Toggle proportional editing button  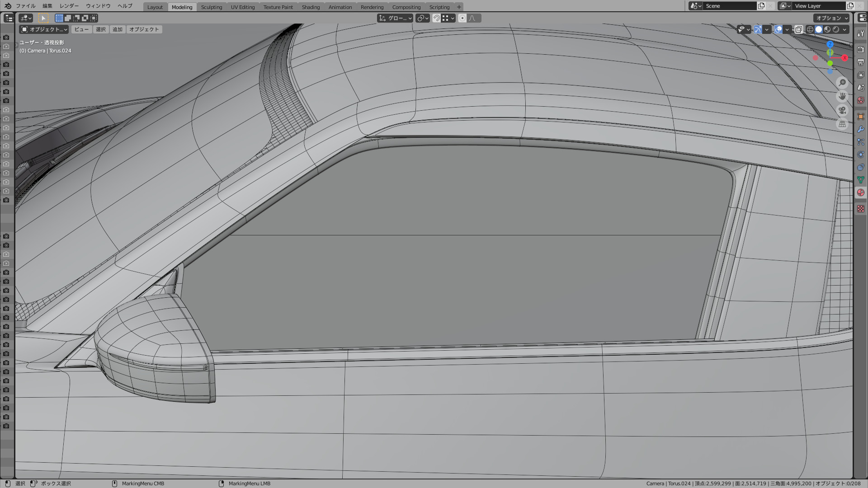[x=462, y=18]
